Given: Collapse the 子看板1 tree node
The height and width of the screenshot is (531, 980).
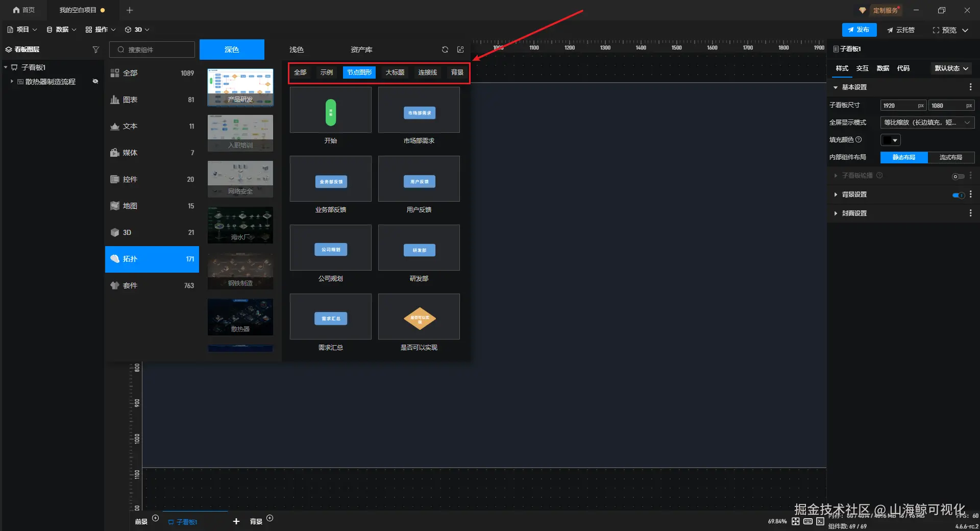Looking at the screenshot, I should (x=6, y=67).
